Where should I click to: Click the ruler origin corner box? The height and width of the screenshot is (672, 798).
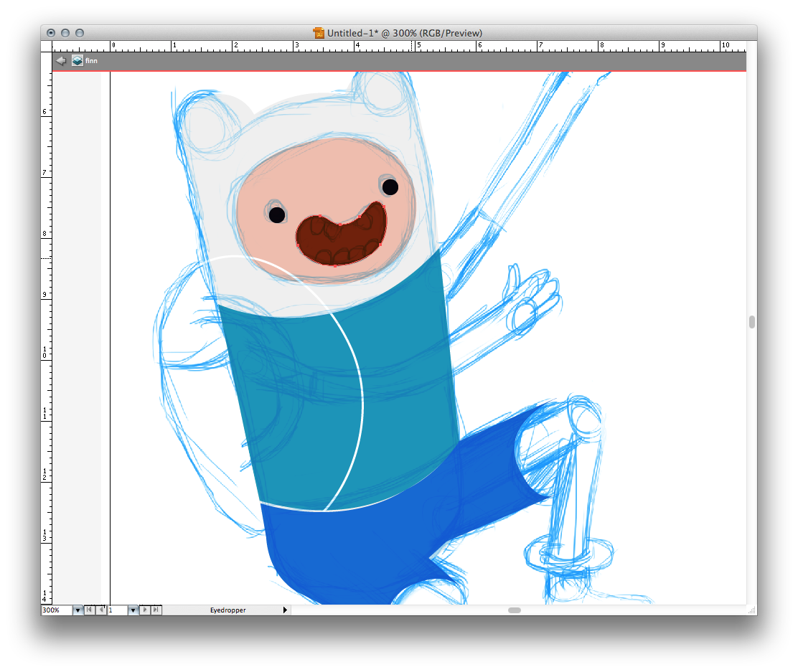pyautogui.click(x=47, y=45)
